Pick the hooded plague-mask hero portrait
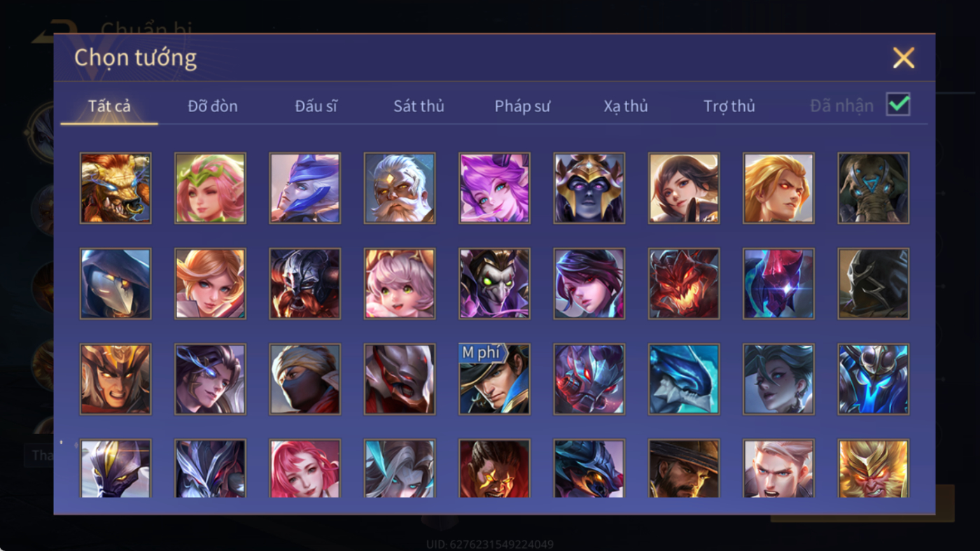The image size is (980, 551). point(115,284)
